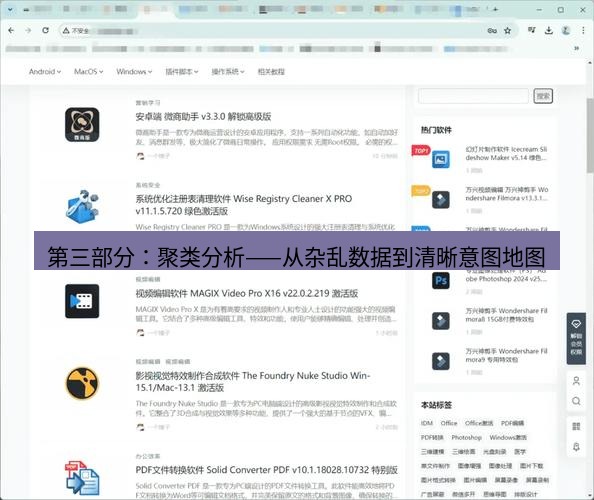The width and height of the screenshot is (594, 500).
Task: Open the tab search chevron
Action: pos(10,9)
